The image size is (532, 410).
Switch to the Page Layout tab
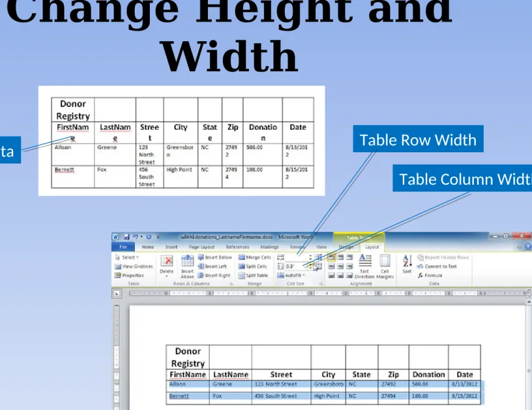[202, 247]
